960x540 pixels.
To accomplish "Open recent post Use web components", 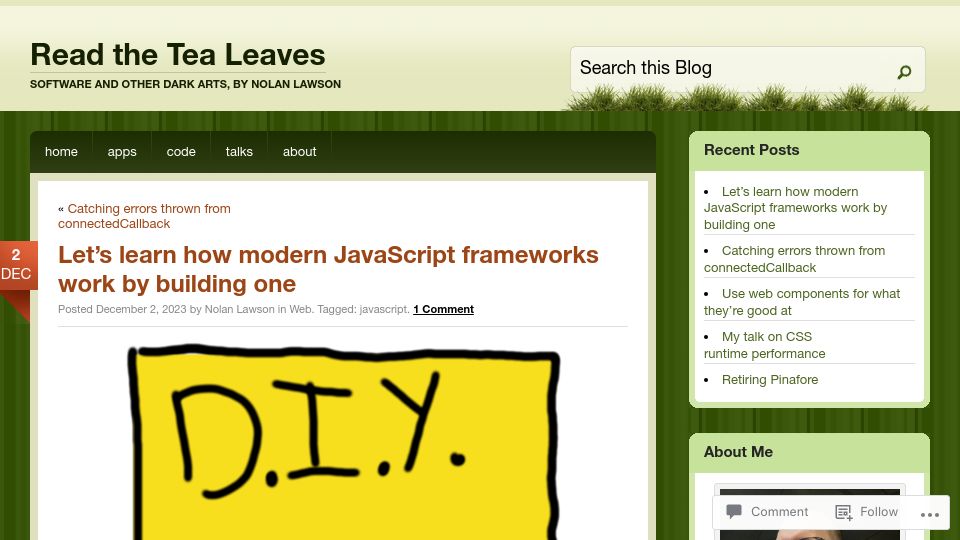I will [x=802, y=302].
